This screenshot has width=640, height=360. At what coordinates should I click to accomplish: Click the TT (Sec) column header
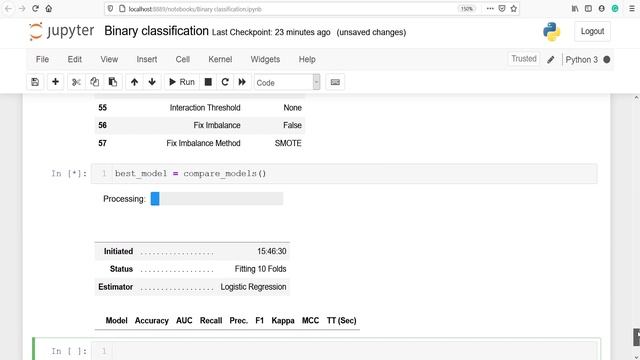coord(342,321)
